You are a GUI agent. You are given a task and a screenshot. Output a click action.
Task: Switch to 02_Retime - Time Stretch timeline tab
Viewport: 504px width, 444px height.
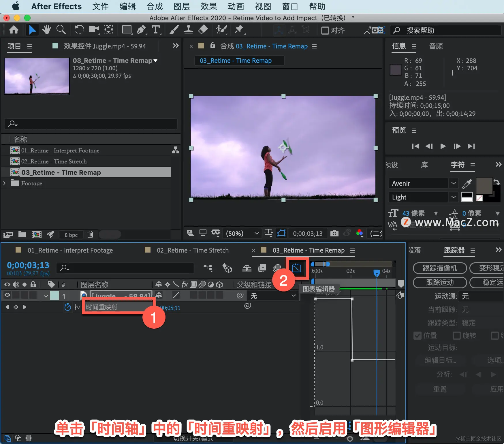pyautogui.click(x=193, y=250)
